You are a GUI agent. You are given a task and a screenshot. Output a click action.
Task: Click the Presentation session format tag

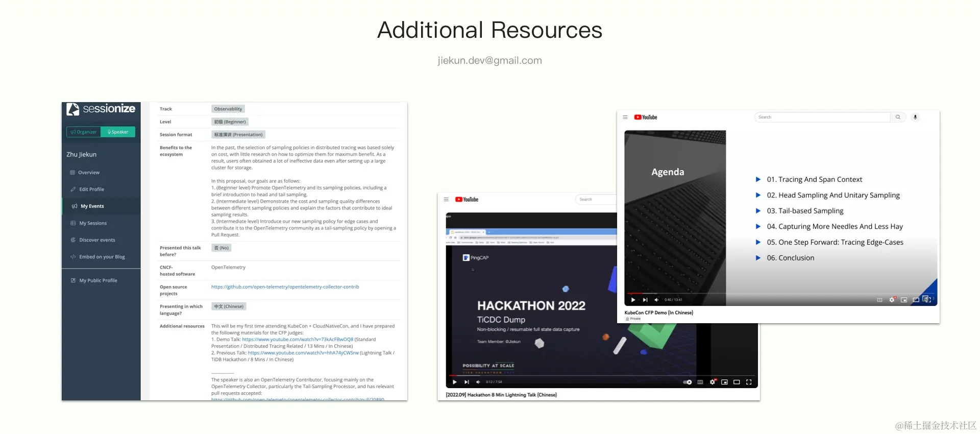[238, 135]
